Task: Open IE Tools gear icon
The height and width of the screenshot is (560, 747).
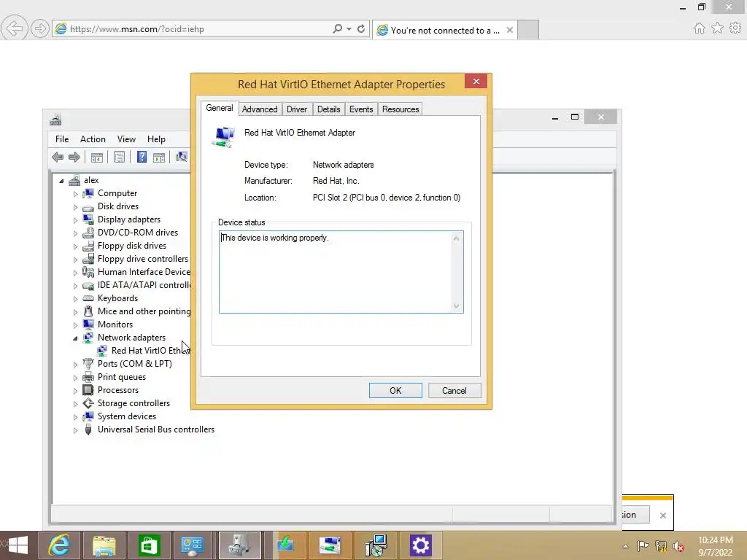Action: 735,28
